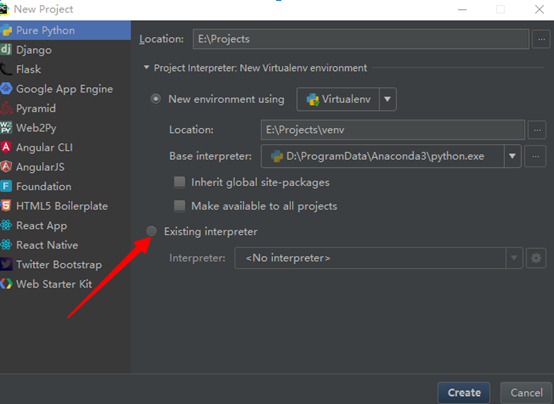
Task: Collapse the Project Interpreter section triangle
Action: (146, 68)
